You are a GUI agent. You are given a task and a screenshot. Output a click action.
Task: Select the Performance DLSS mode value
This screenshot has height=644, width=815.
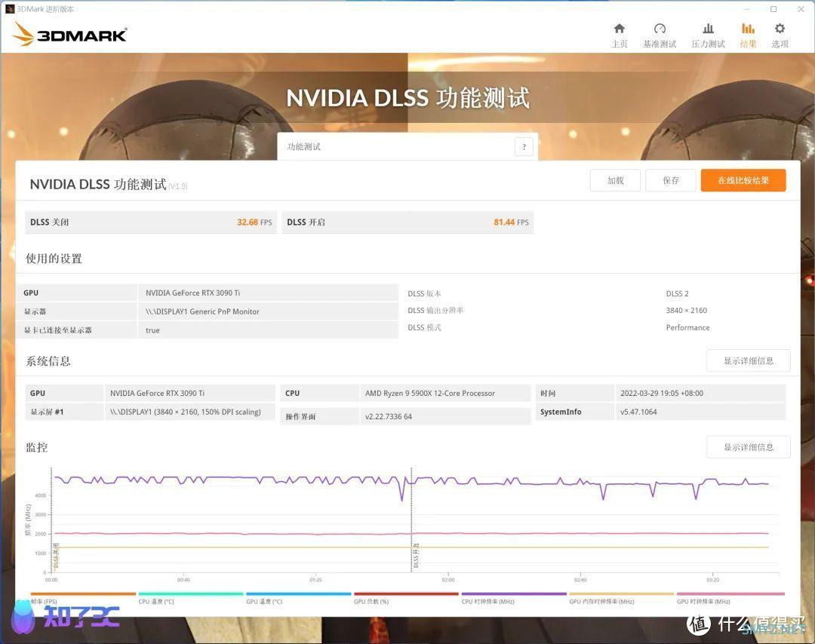click(687, 327)
